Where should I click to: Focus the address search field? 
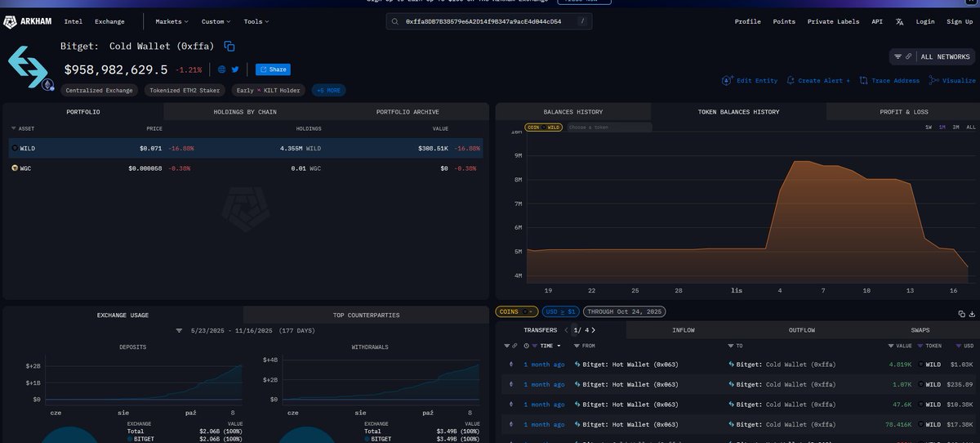click(x=489, y=22)
